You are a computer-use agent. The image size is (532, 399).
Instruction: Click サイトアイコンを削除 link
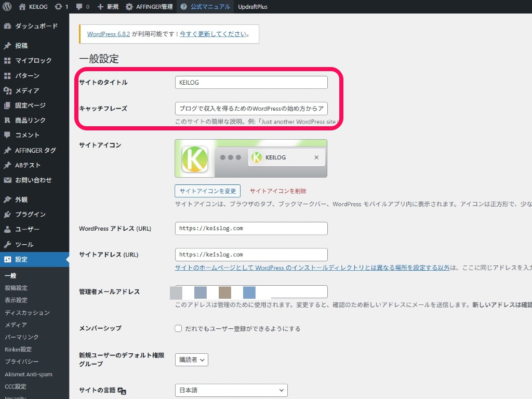[278, 191]
